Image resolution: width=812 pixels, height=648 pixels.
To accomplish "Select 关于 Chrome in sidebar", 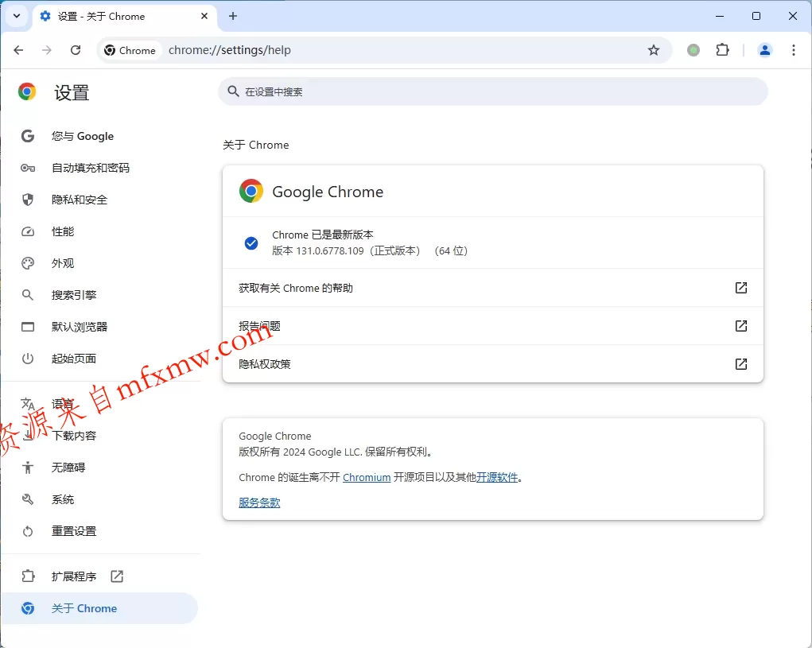I will (x=100, y=608).
